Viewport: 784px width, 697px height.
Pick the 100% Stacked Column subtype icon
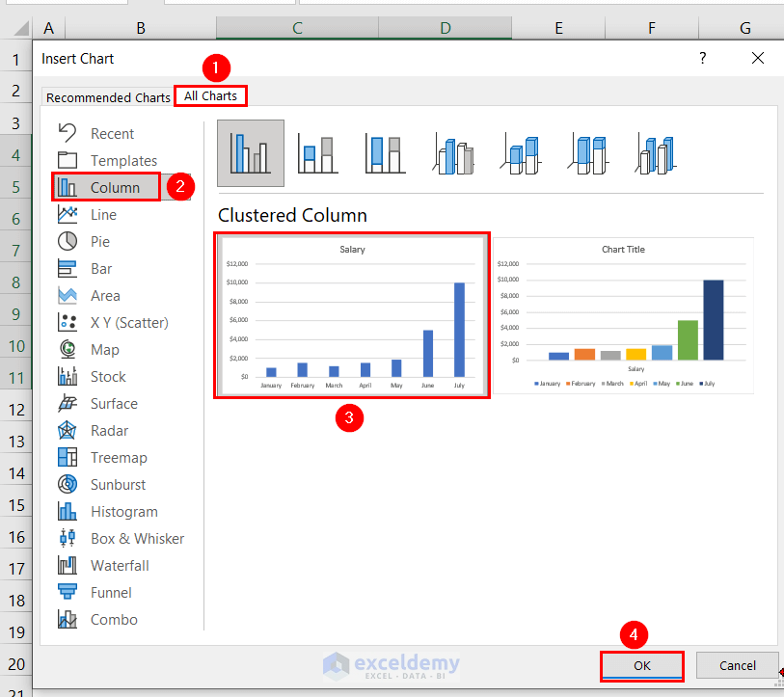386,153
